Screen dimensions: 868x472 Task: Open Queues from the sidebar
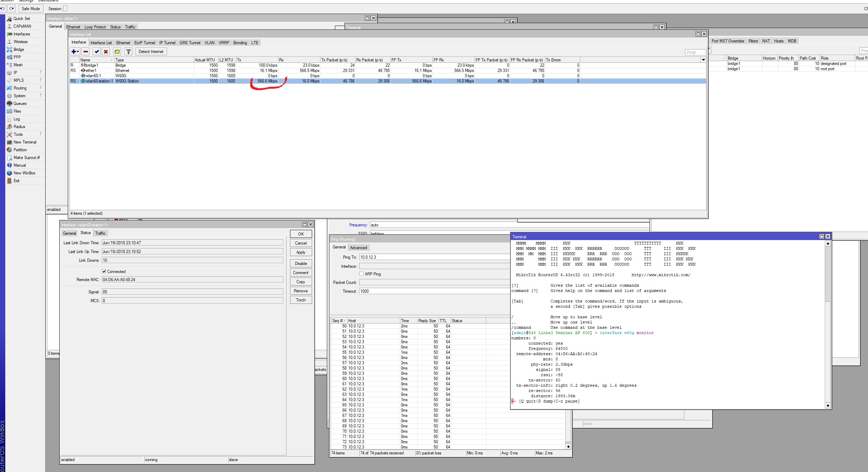pos(20,104)
